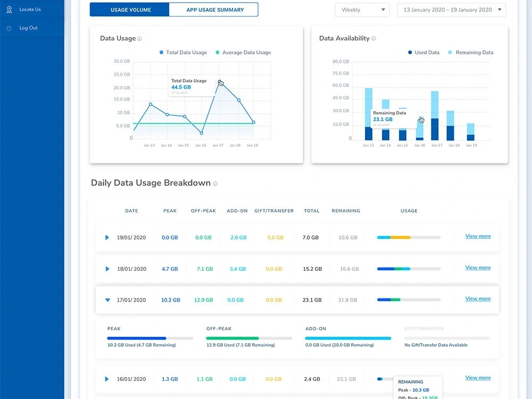Click 7.1 GB off-peak value on 18/01/2020
Viewport: 532px width, 399px height.
[x=205, y=269]
